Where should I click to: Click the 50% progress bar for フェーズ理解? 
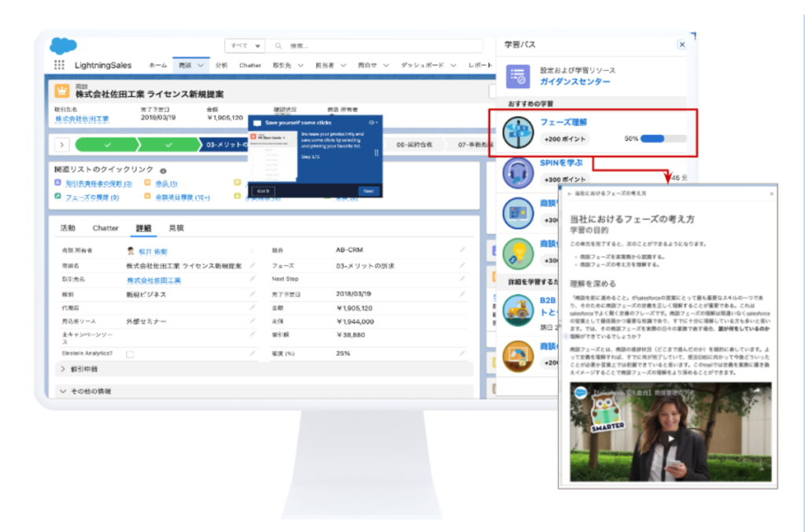click(x=663, y=139)
